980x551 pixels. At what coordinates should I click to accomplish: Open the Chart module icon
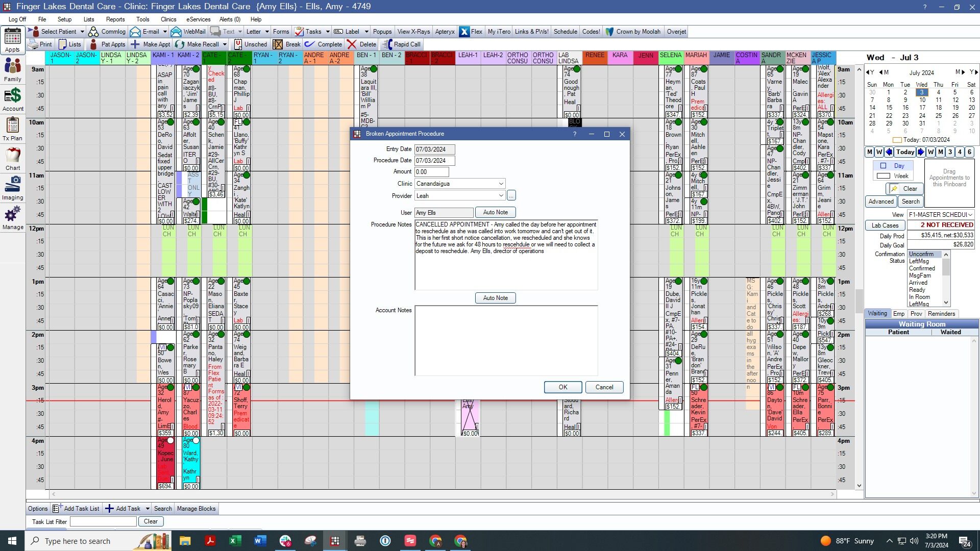point(12,158)
